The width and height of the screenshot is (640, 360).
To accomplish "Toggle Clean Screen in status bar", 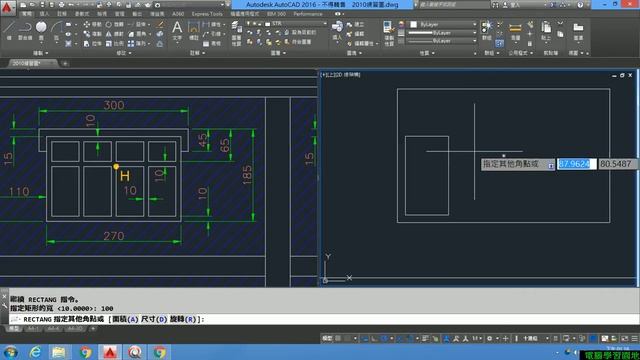I will pos(625,338).
